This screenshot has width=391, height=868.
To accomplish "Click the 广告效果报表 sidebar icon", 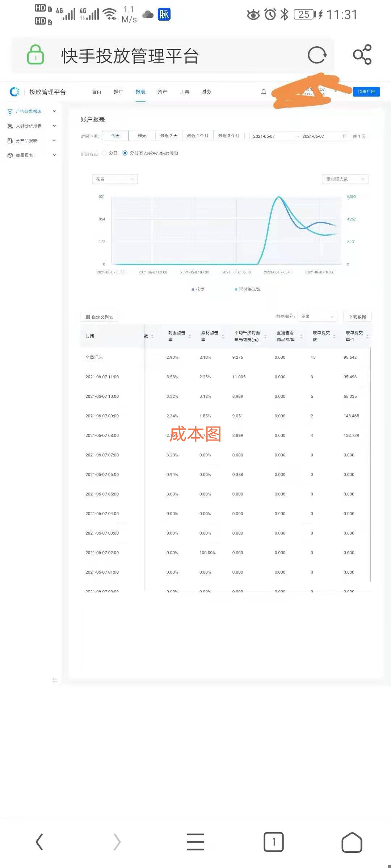I will [x=10, y=111].
